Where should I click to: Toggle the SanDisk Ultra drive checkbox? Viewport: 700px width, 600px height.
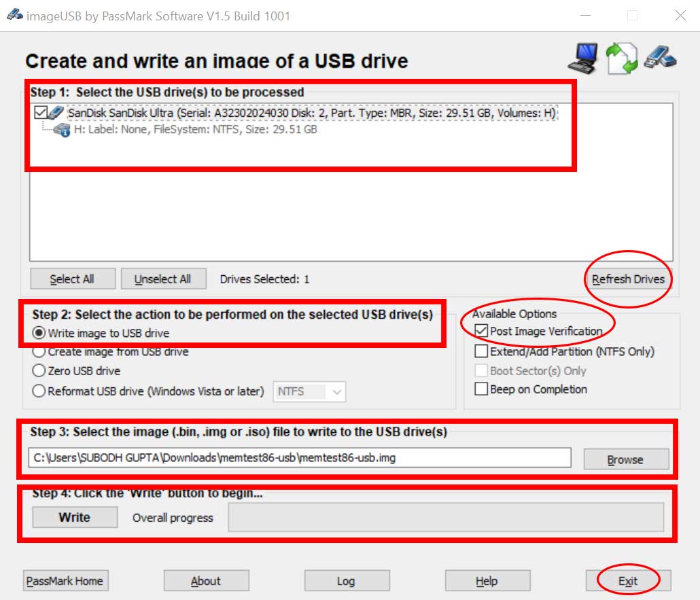pyautogui.click(x=40, y=113)
